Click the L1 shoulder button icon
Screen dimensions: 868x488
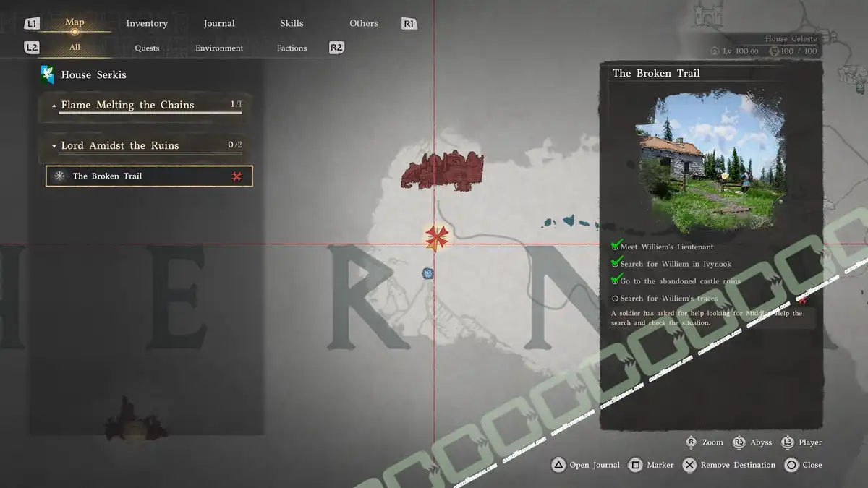click(31, 24)
